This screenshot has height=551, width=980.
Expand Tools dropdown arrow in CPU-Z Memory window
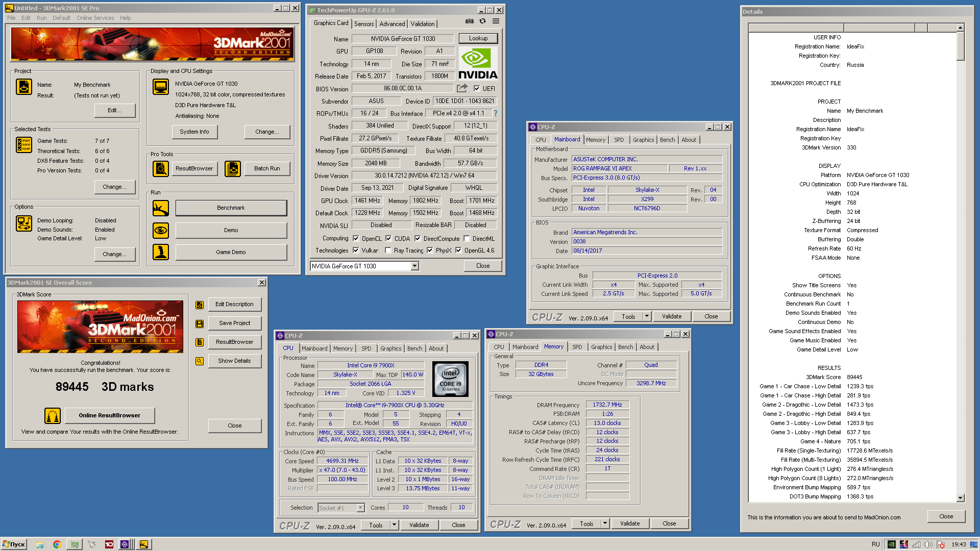[x=605, y=523]
